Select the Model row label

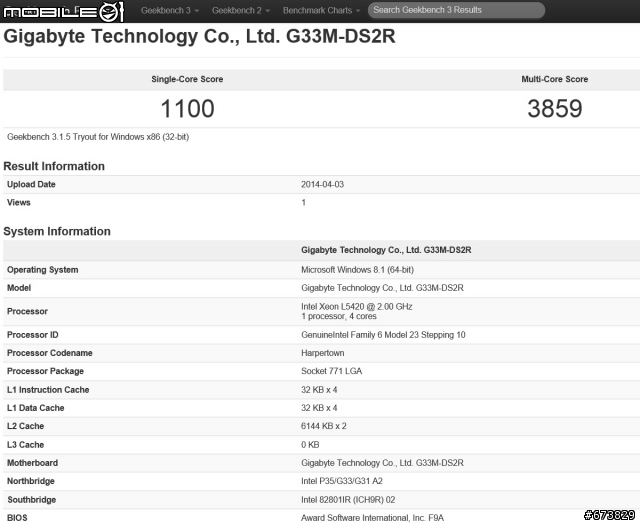19,288
